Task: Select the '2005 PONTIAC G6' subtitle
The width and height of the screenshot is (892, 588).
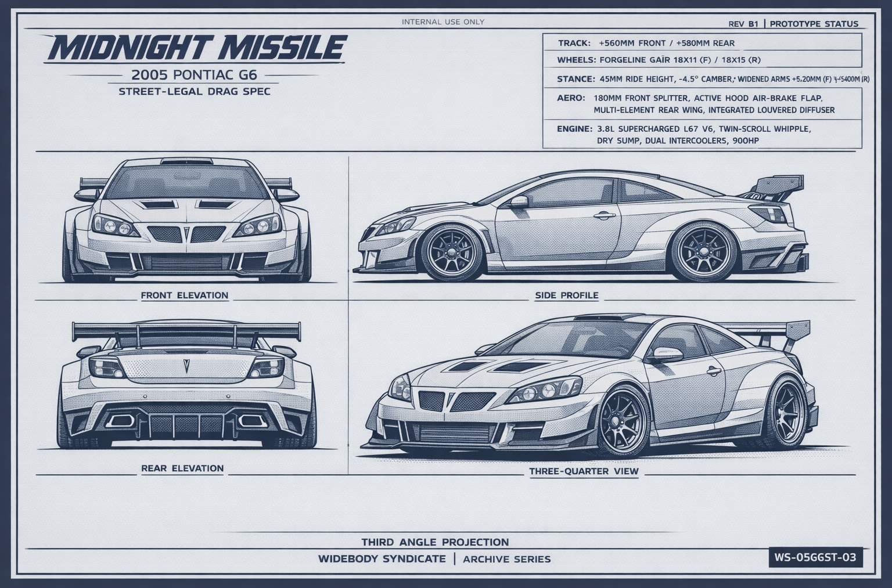Action: point(195,75)
